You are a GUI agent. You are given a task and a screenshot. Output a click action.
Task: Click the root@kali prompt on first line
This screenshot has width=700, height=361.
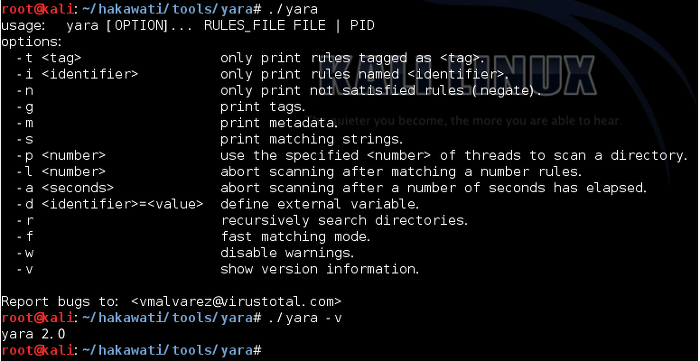coord(37,8)
